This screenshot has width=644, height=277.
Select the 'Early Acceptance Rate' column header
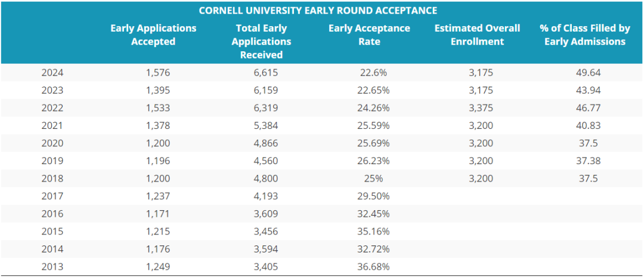click(369, 35)
